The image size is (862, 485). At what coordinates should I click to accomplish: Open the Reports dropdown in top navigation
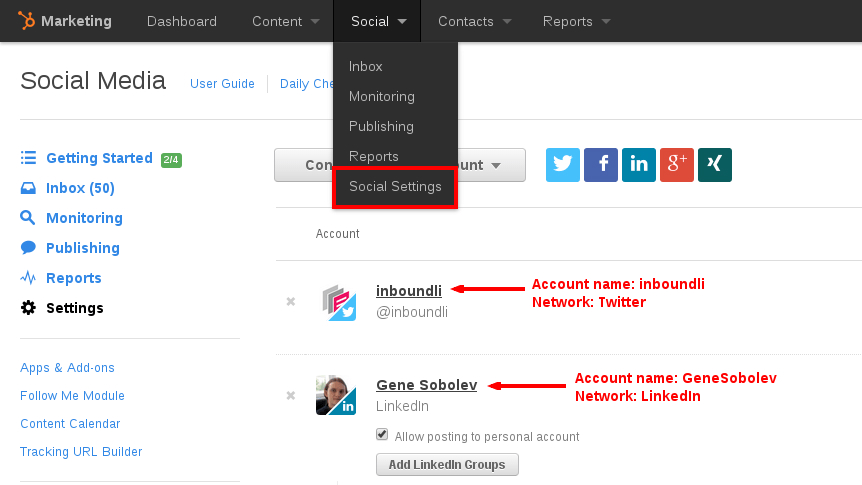(x=576, y=21)
